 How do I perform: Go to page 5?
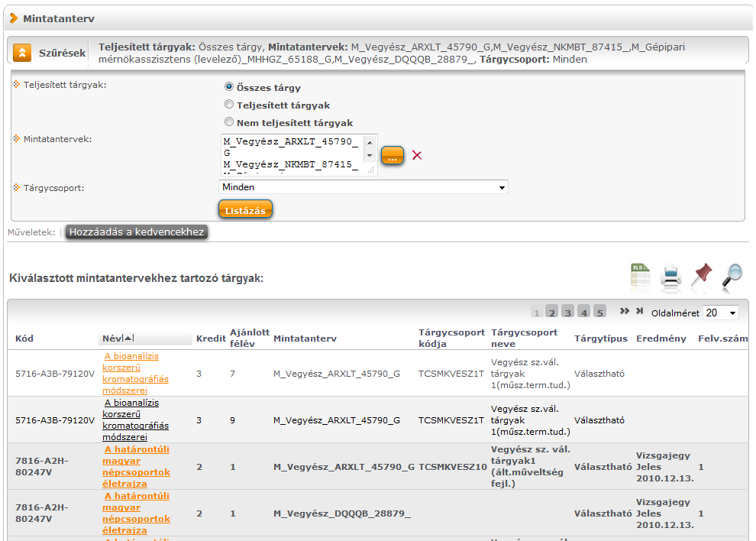point(599,313)
